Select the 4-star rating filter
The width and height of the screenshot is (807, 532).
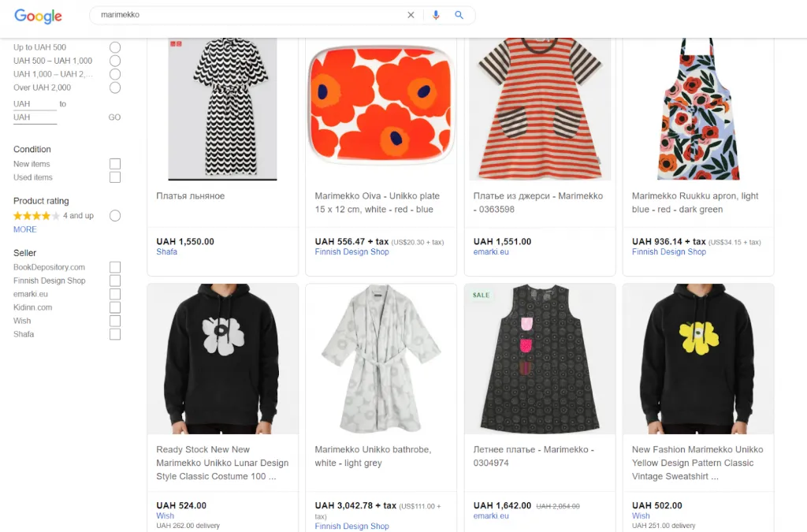[115, 215]
